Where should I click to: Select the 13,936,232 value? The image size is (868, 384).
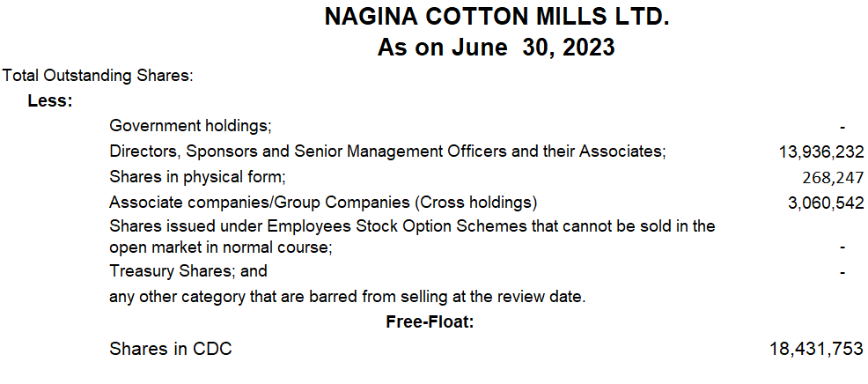tap(821, 152)
